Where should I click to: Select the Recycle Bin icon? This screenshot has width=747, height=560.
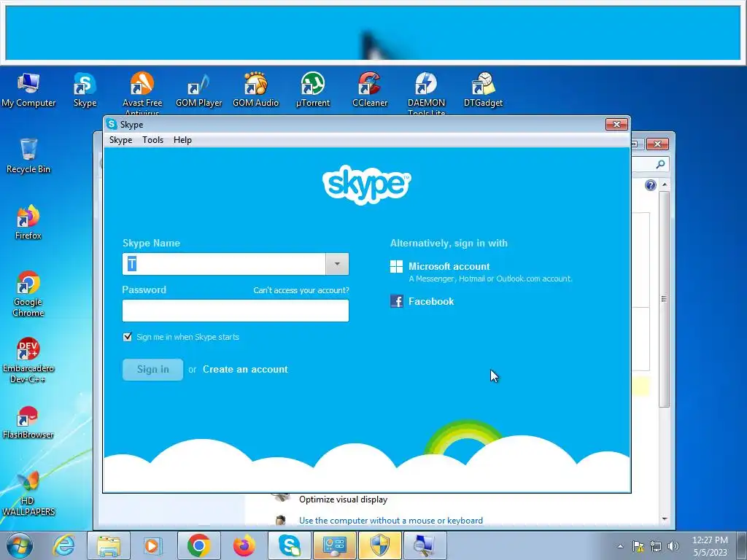tap(28, 156)
